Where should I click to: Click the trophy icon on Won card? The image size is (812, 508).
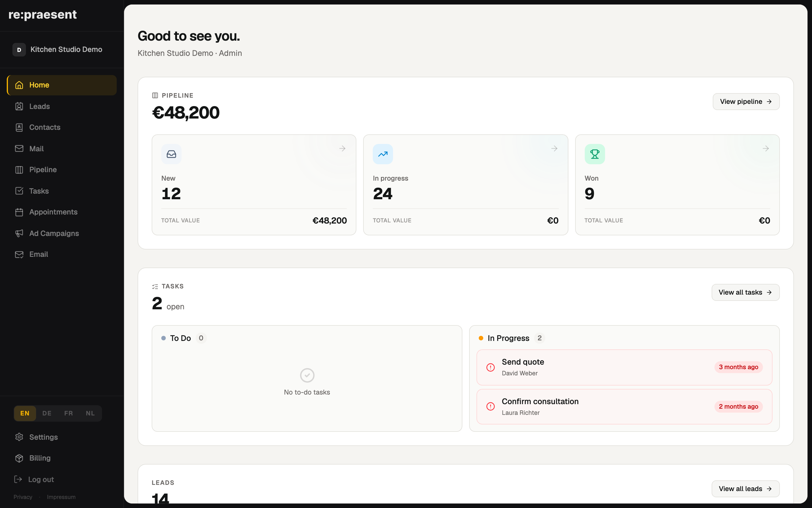pyautogui.click(x=595, y=154)
